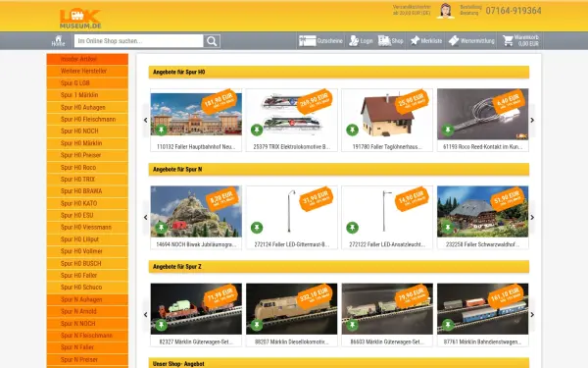View Märklin Bahndienstwagen train thumbnail
Viewport: 588px width, 368px height.
tap(482, 309)
